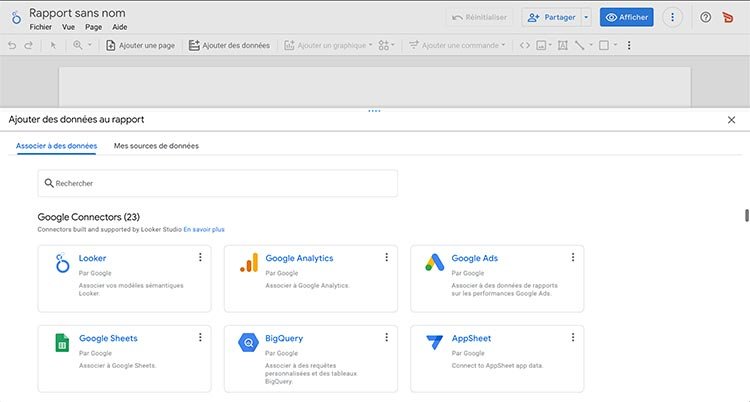Select the Google Analytics connector
The height and width of the screenshot is (402, 750).
point(311,279)
